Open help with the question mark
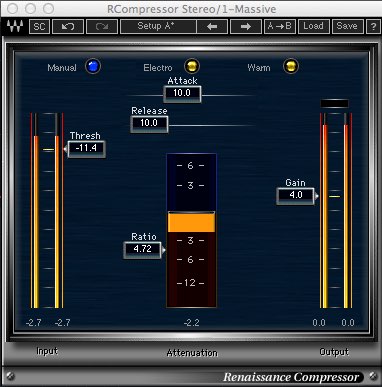This screenshot has width=382, height=387. click(373, 26)
